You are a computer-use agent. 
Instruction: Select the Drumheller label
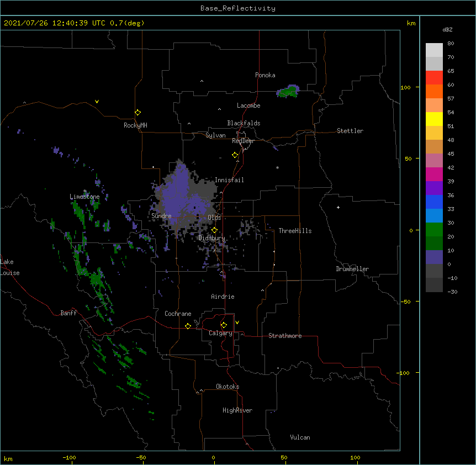tap(352, 269)
